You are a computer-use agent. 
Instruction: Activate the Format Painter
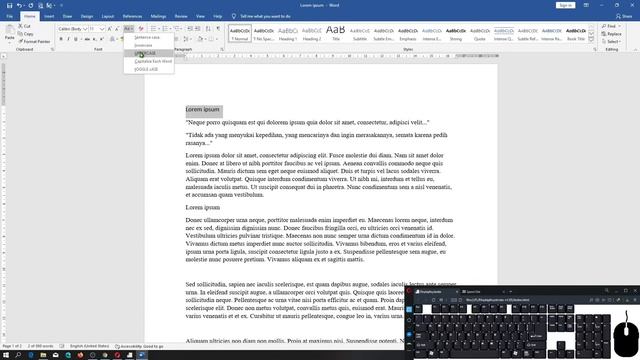click(34, 42)
